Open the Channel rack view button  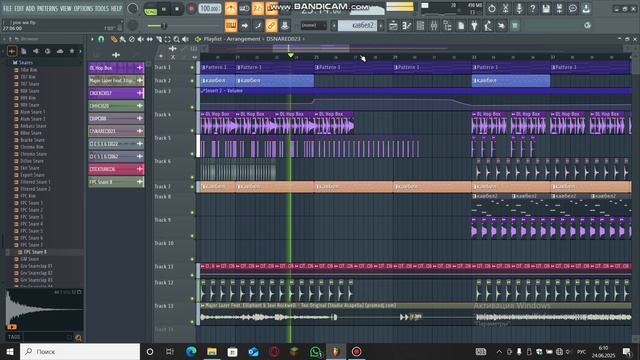tap(420, 26)
